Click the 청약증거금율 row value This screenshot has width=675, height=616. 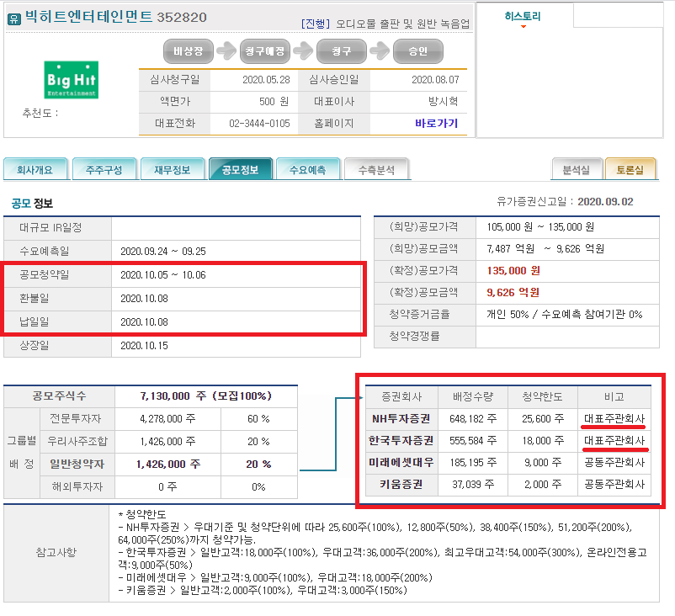[x=565, y=314]
